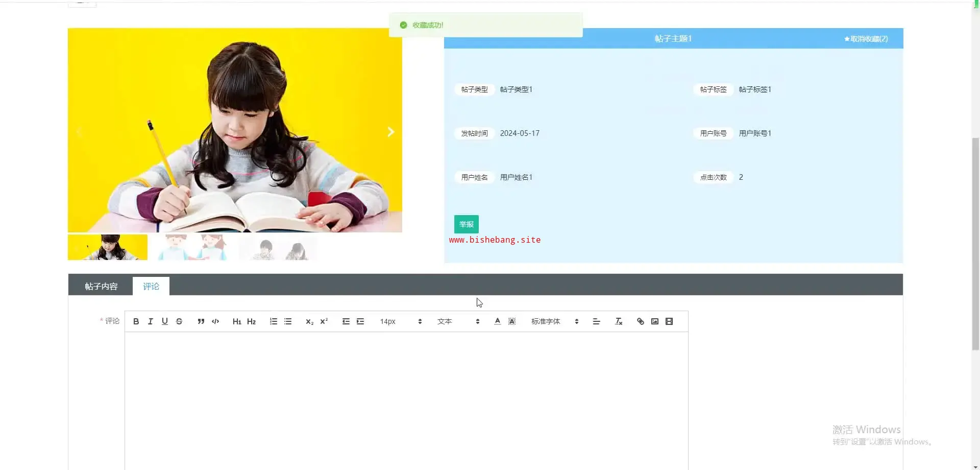This screenshot has width=980, height=470.
Task: Click the 发帖时间 label pill
Action: coord(475,133)
